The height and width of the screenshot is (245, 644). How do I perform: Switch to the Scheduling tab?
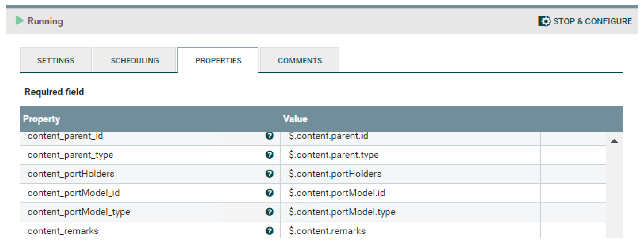[x=134, y=61]
